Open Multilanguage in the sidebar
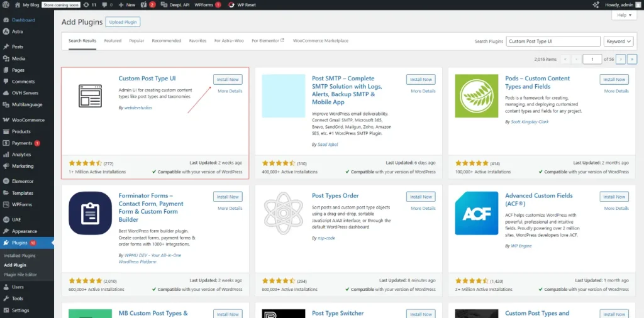Screen dimensions: 644x318 26,104
